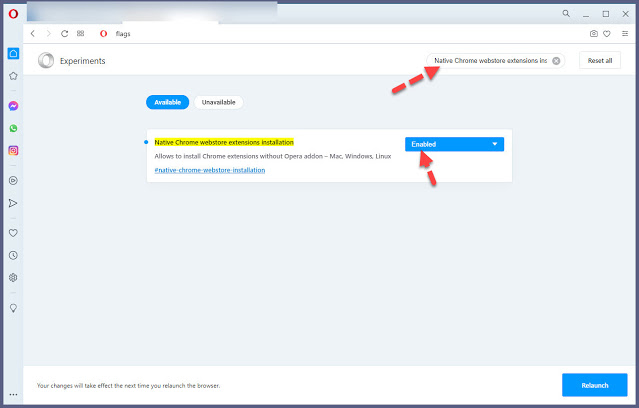Take a snapshot with camera icon
Screen dimensions: 639x408
593,34
